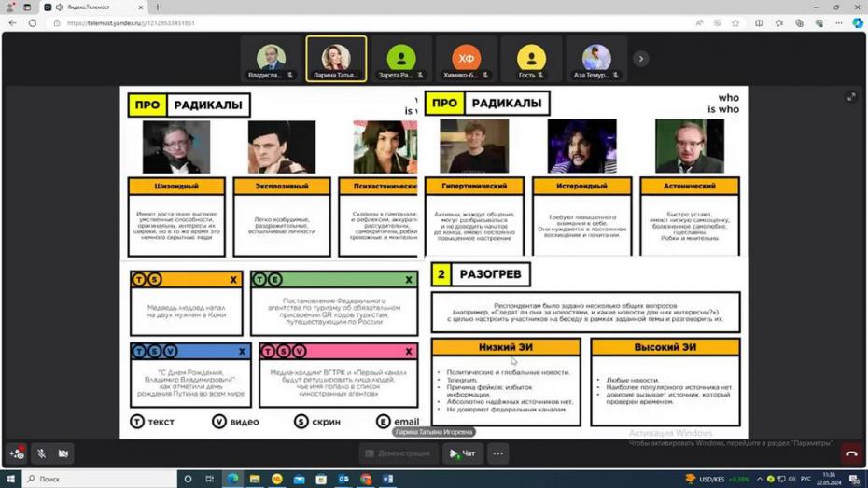This screenshot has height=488, width=868.
Task: Click the РАЗОГРЕВ slide title
Action: click(490, 274)
